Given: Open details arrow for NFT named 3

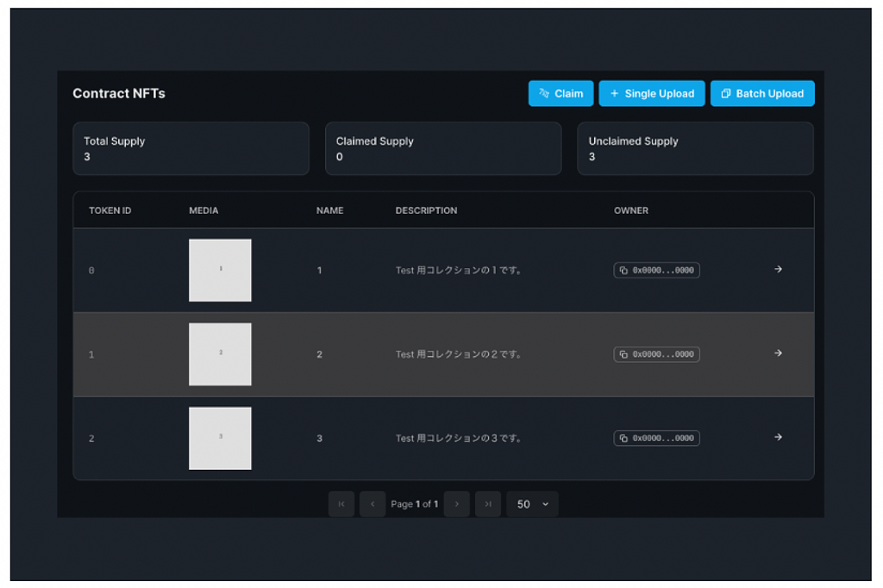Looking at the screenshot, I should (x=778, y=437).
